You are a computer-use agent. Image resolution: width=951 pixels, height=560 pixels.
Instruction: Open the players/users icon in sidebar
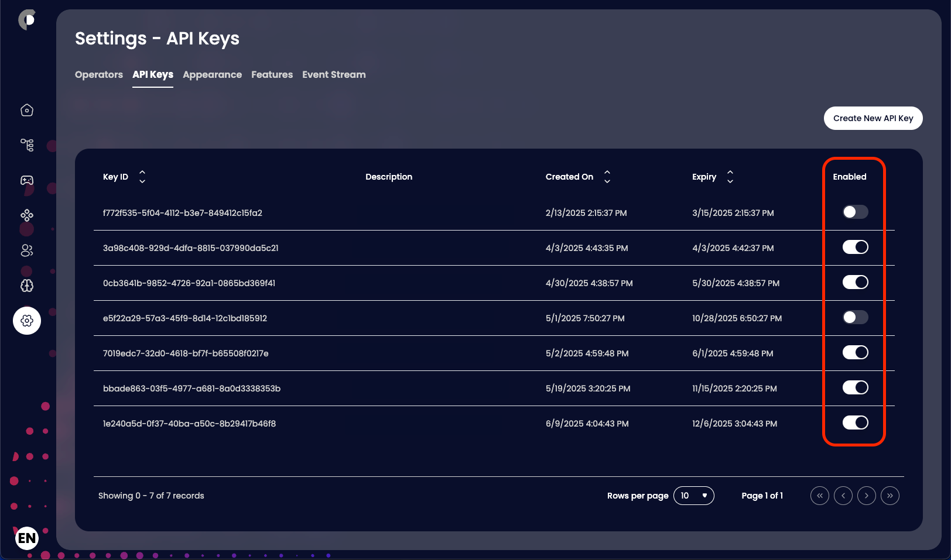click(x=26, y=250)
